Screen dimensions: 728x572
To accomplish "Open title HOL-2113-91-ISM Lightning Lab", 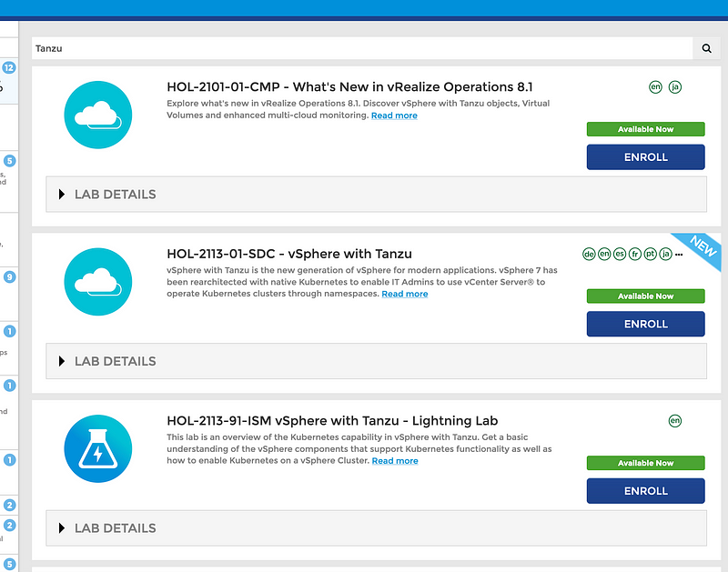I will click(x=332, y=421).
